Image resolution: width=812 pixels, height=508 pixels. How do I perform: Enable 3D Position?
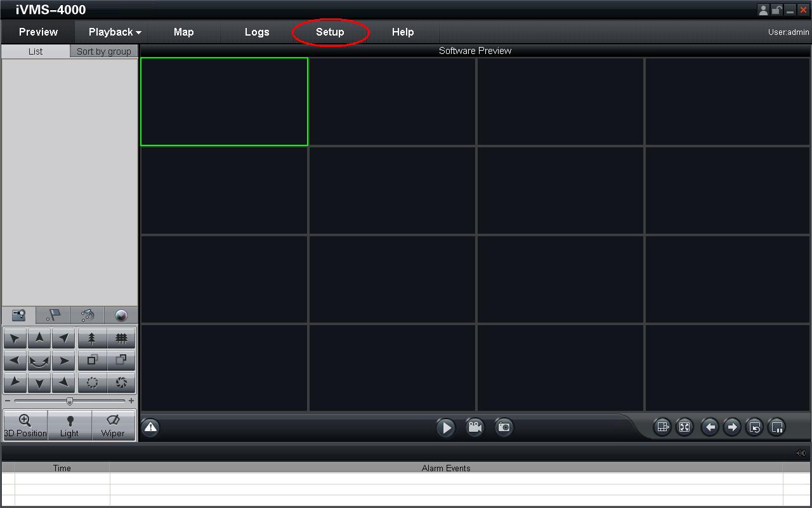pos(25,425)
